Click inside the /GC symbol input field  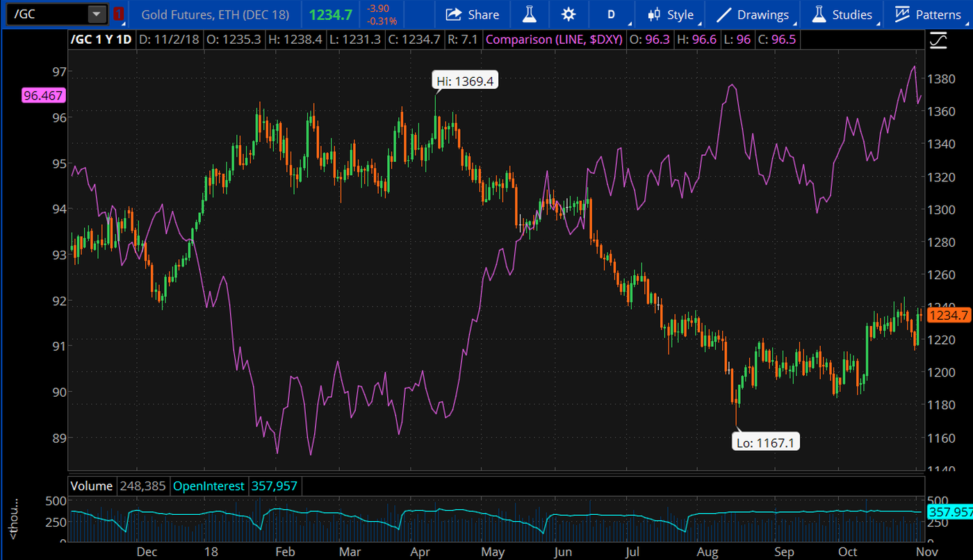(47, 14)
